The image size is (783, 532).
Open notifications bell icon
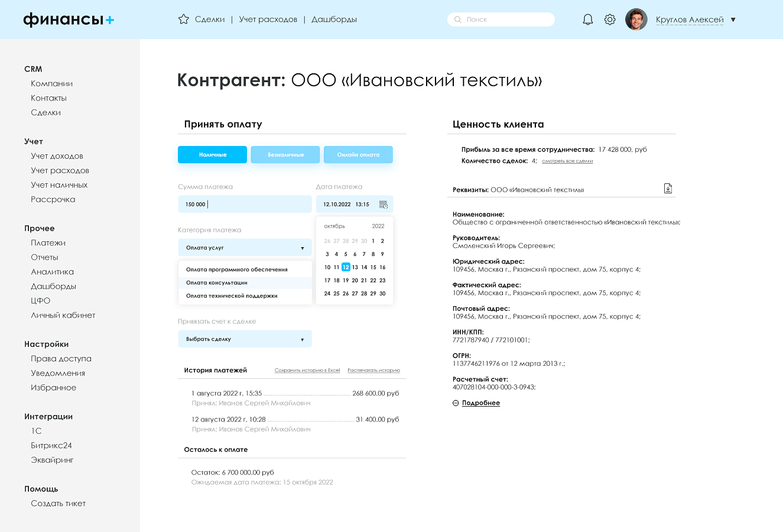(x=587, y=20)
